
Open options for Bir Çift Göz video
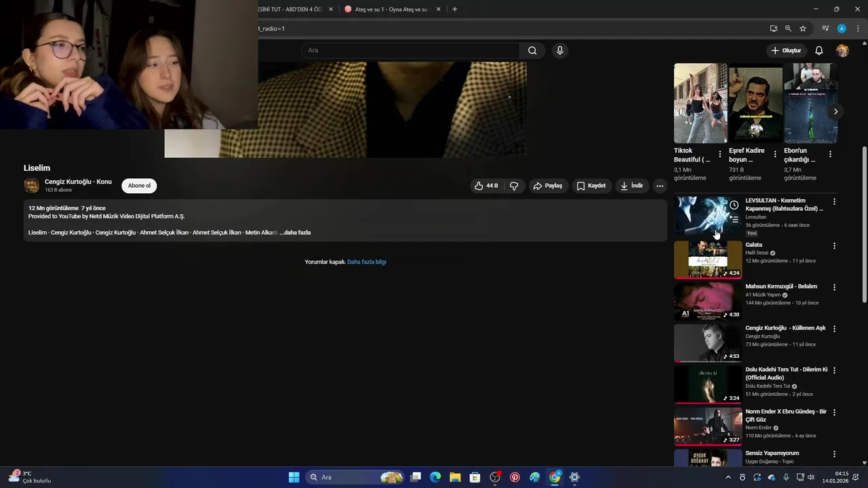pyautogui.click(x=834, y=413)
